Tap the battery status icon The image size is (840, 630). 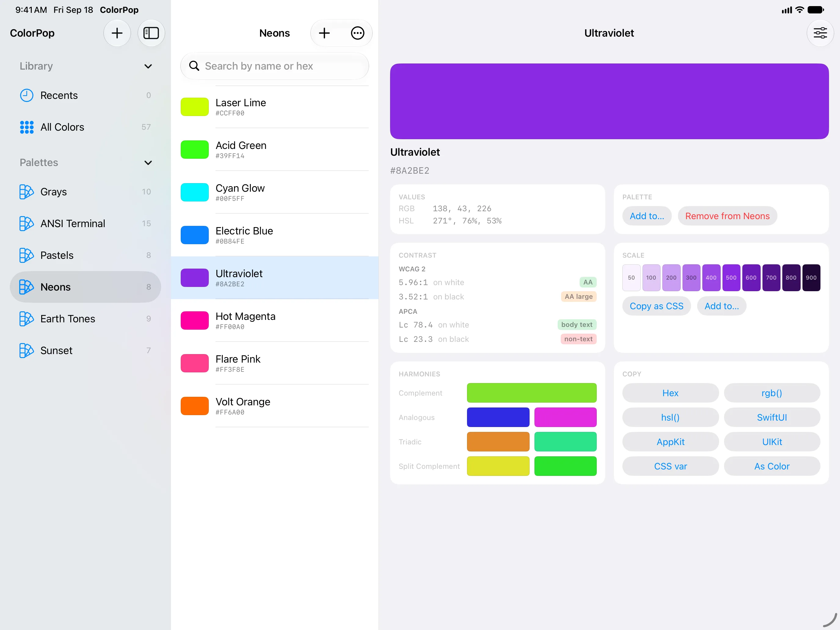coord(816,10)
